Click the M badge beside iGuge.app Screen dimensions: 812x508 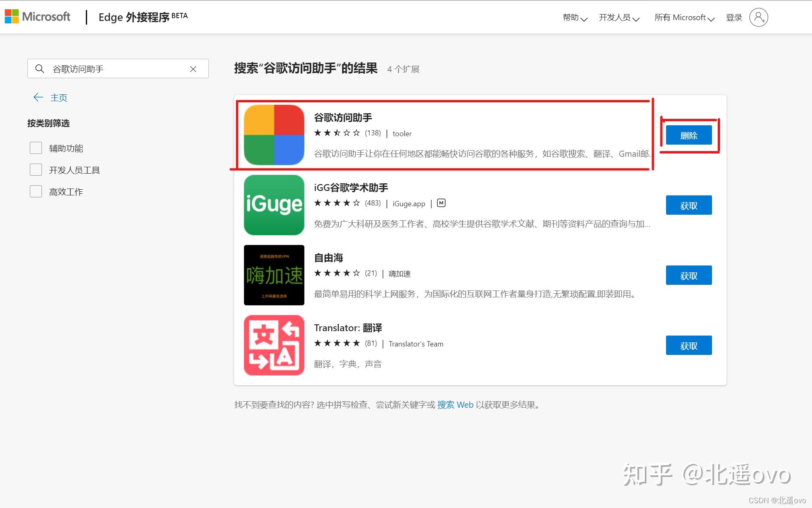(x=441, y=203)
